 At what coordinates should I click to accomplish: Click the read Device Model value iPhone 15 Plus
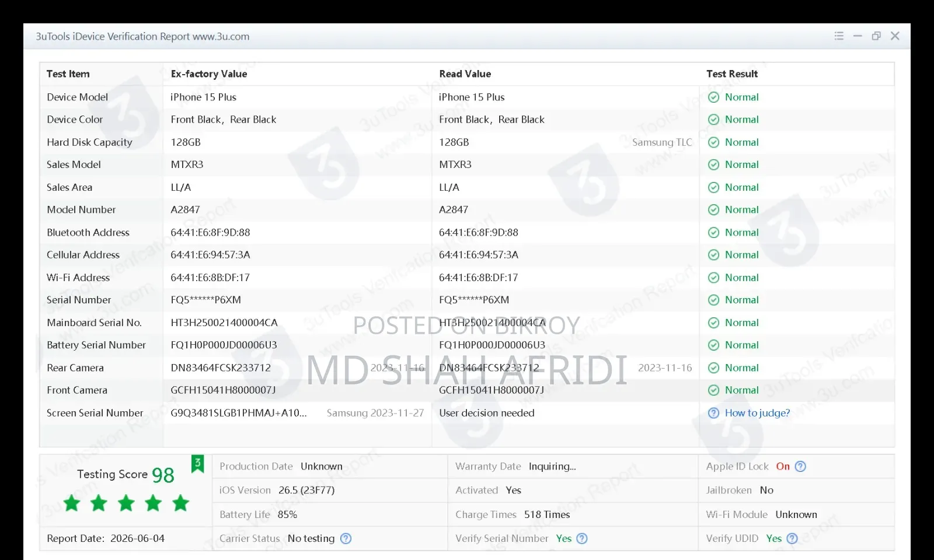pos(472,97)
